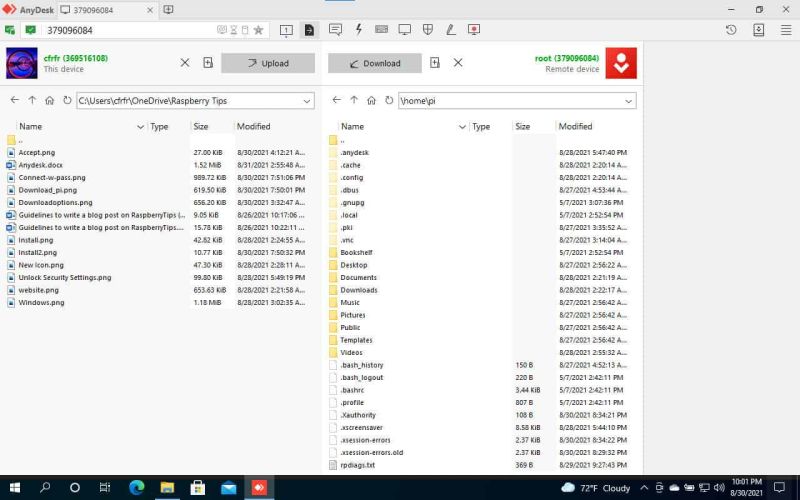
Task: Open the whiteboard pen icon
Action: (451, 30)
